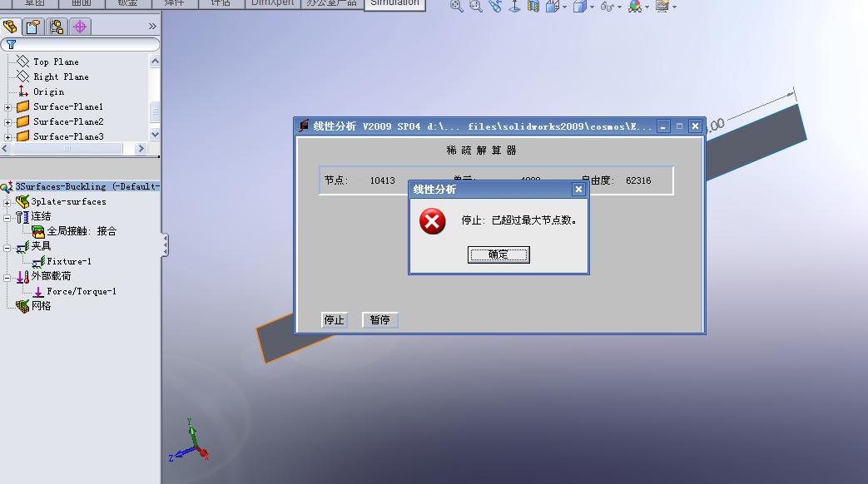Click the global contact icon

38,231
